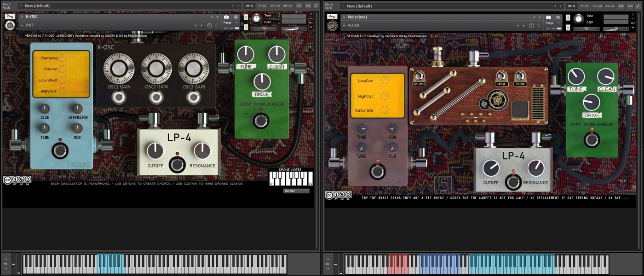Toggle the K-OSC Tuff Screamer footswitch

[261, 121]
